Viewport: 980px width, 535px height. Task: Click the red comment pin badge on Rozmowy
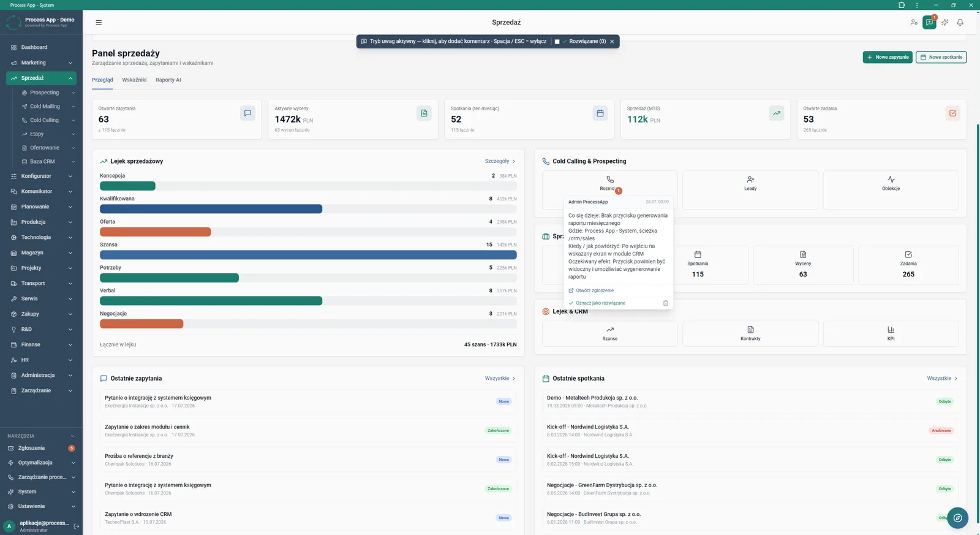[619, 191]
